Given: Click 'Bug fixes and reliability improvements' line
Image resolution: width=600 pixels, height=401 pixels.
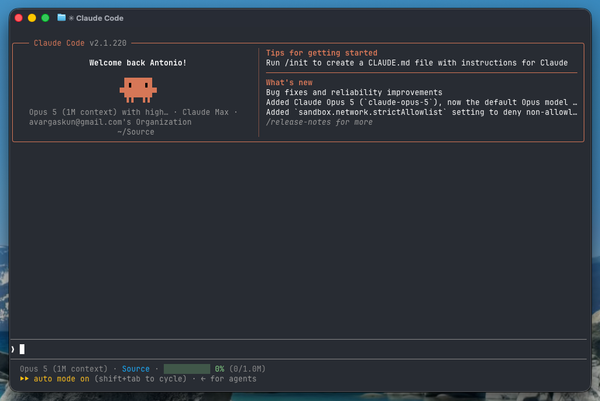Looking at the screenshot, I should coord(354,92).
